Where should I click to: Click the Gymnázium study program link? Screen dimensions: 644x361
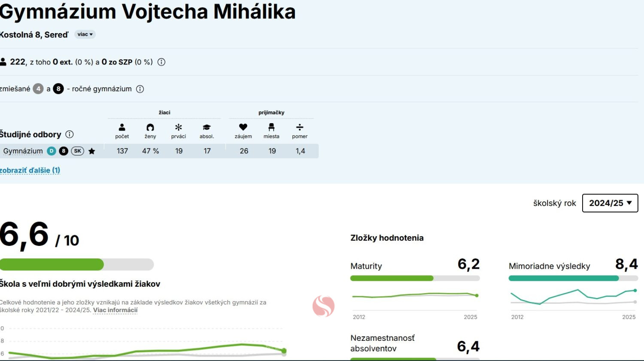[23, 151]
